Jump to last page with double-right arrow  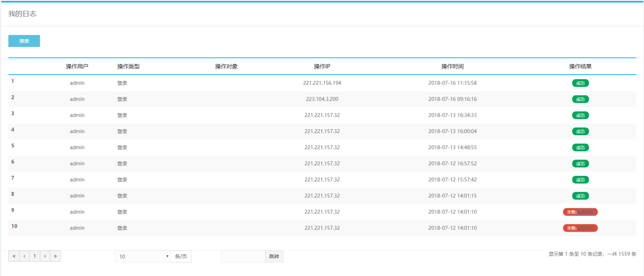click(x=55, y=256)
